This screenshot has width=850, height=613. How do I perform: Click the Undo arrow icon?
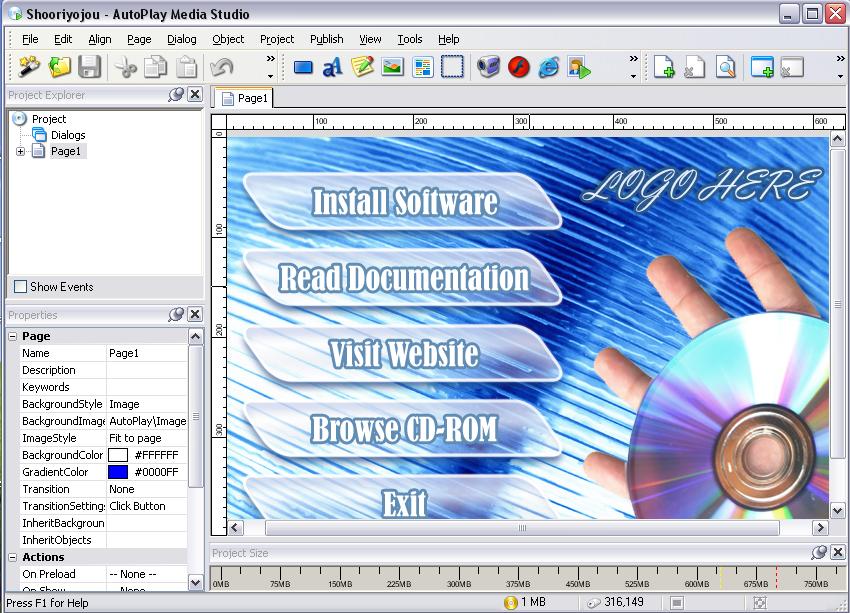[x=221, y=67]
